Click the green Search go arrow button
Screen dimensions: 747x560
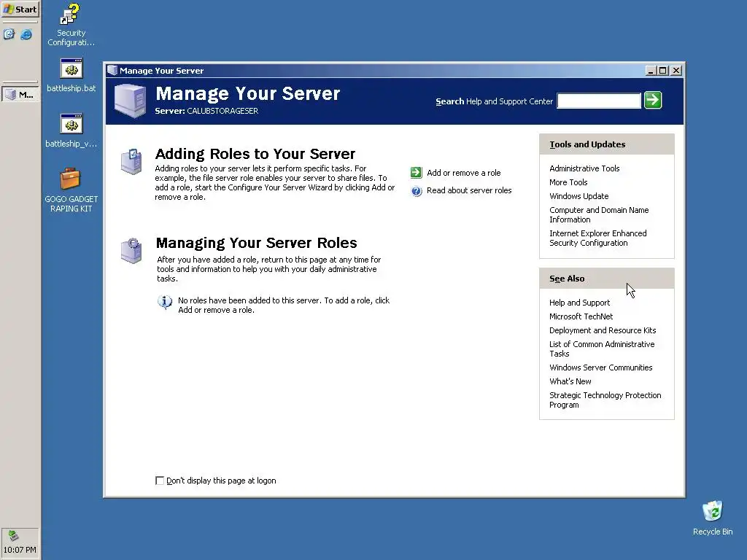[x=653, y=100]
